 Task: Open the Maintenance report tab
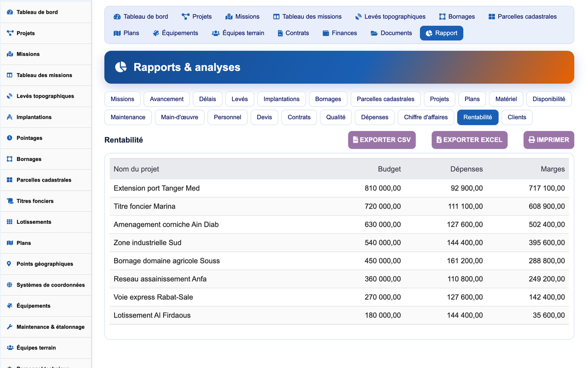[128, 117]
